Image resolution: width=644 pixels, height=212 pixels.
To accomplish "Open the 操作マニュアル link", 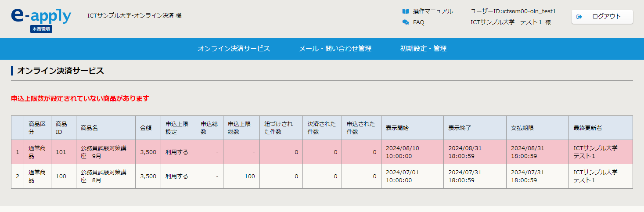I will point(433,11).
